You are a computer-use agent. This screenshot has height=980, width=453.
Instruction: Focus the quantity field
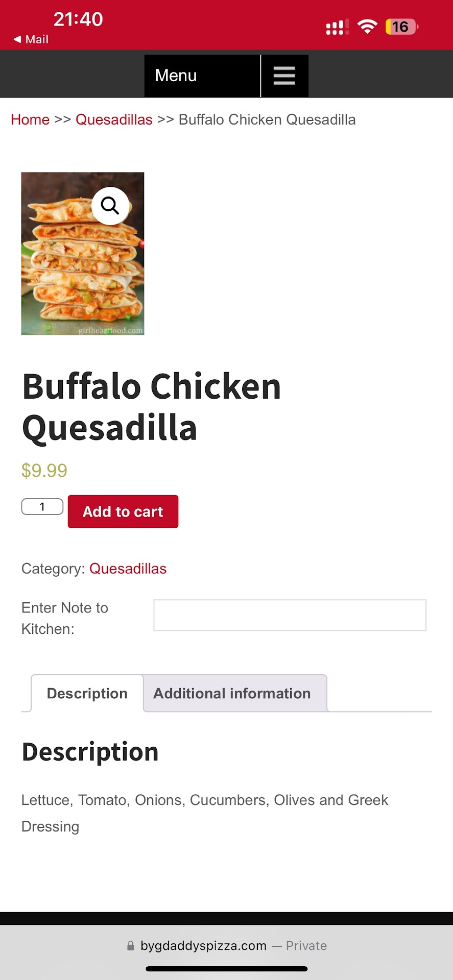coord(42,507)
